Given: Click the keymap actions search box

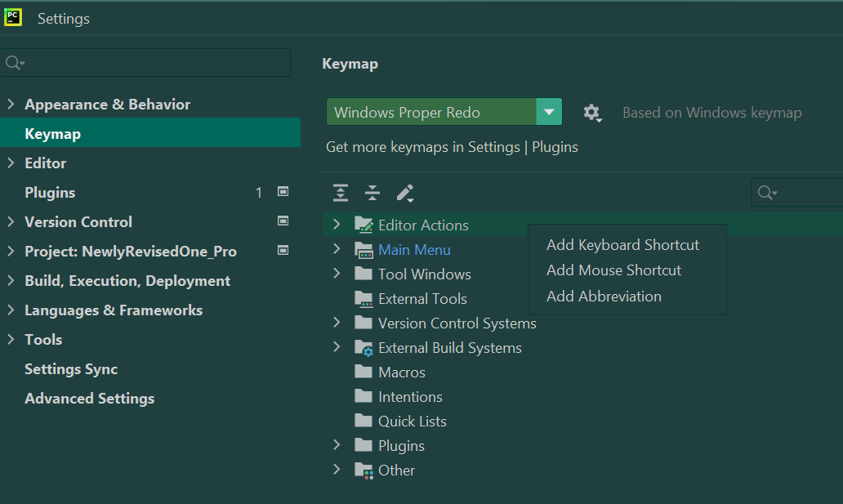Looking at the screenshot, I should (805, 193).
